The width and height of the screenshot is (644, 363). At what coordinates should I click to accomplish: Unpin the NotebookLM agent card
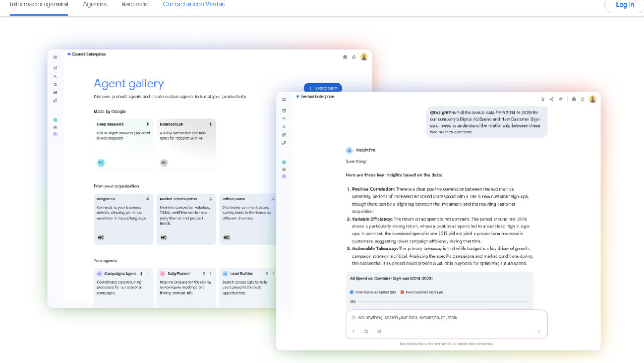[x=210, y=125]
